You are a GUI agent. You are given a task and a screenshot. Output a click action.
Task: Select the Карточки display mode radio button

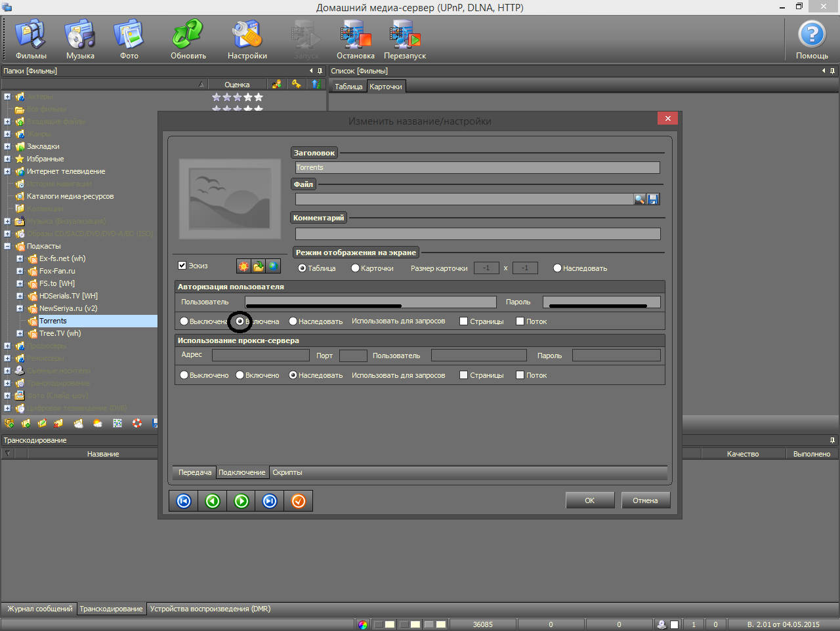coord(356,268)
